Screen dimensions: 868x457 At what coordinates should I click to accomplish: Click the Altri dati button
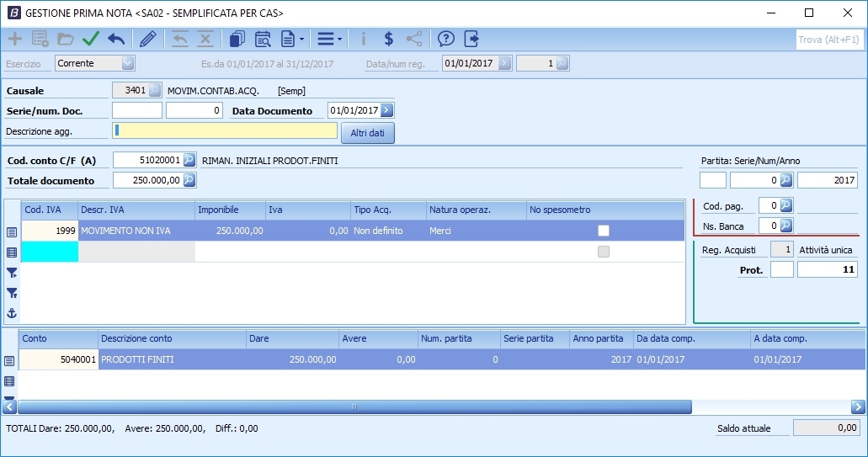pyautogui.click(x=368, y=133)
